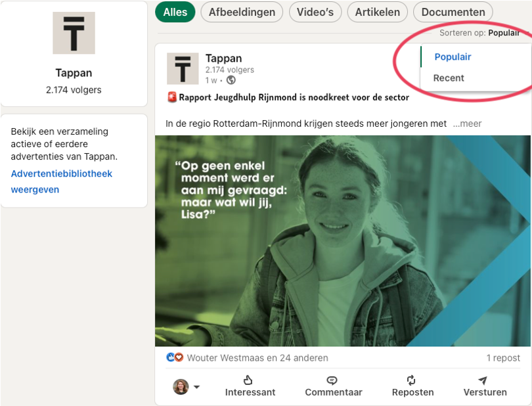Choose Populair in the sort menu
532x406 pixels.
453,57
